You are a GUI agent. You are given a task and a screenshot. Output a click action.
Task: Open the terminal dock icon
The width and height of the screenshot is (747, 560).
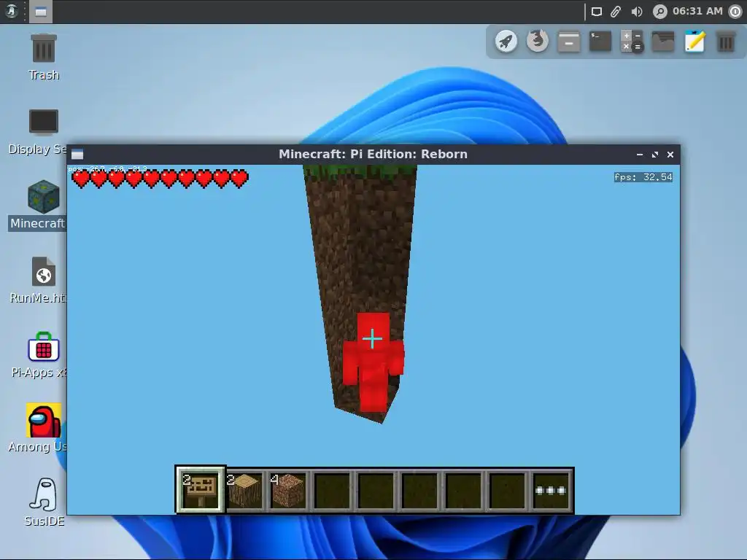click(x=600, y=42)
